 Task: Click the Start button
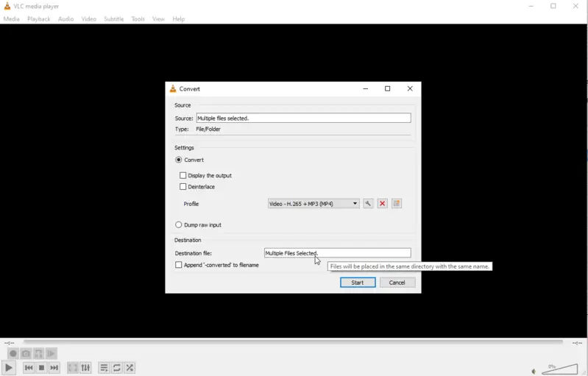(358, 283)
